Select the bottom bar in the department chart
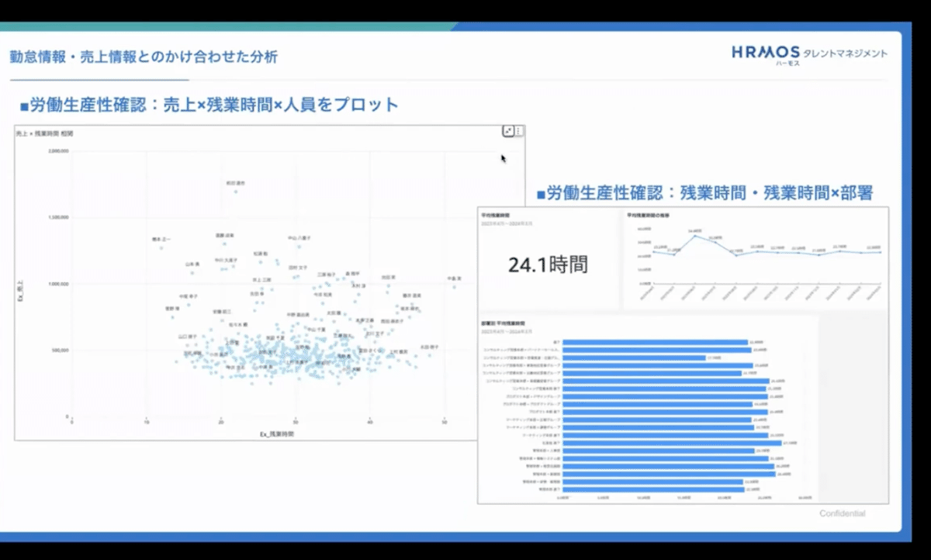This screenshot has height=560, width=931. tap(653, 489)
